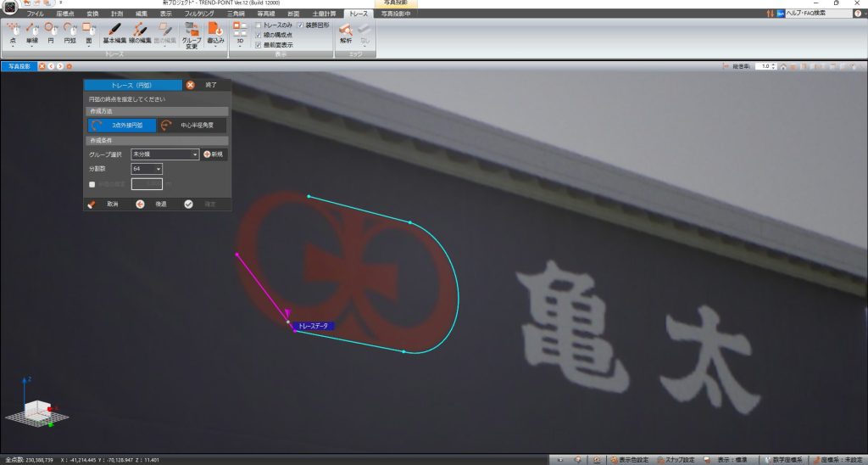Open the 分割数 dropdown set to 64
The image size is (868, 465).
[147, 169]
